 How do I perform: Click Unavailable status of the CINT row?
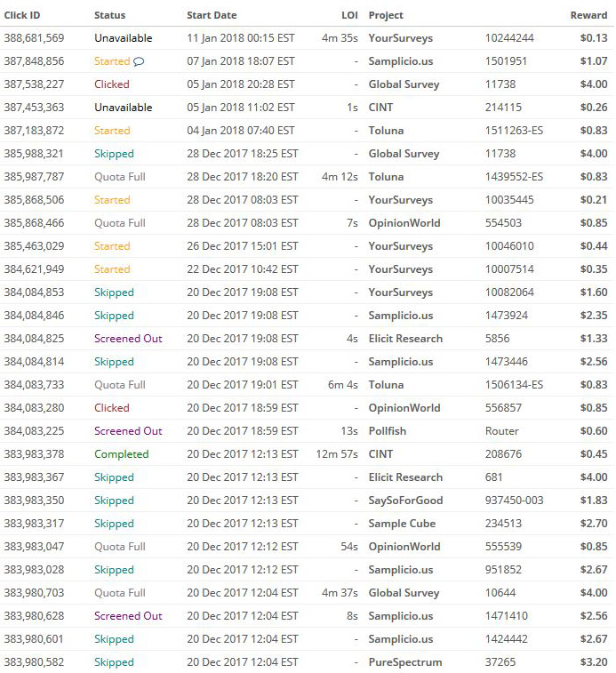pyautogui.click(x=123, y=108)
